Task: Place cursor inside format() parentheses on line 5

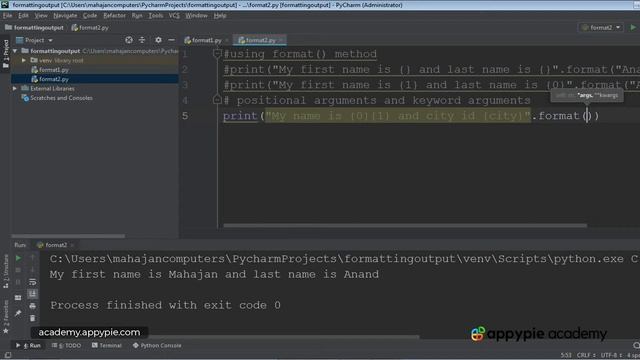Action: pyautogui.click(x=588, y=116)
